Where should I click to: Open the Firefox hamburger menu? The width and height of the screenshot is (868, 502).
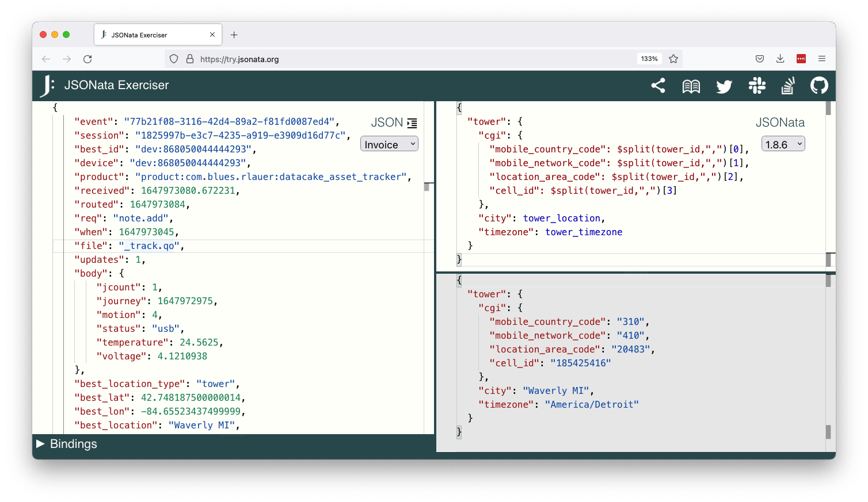click(x=822, y=59)
